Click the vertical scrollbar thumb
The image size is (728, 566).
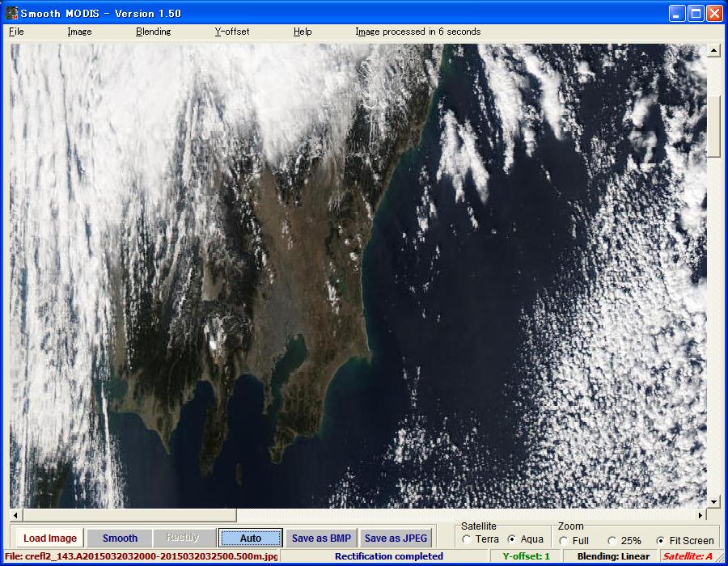coord(713,127)
